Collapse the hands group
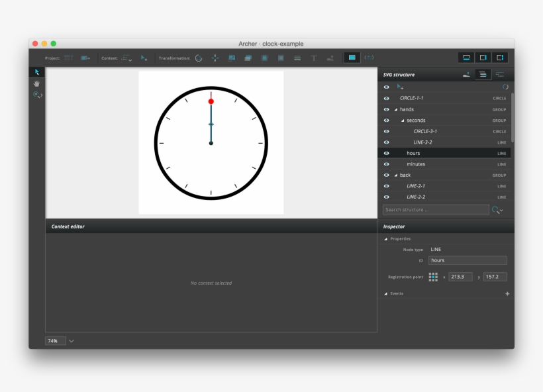The width and height of the screenshot is (543, 392). 396,109
